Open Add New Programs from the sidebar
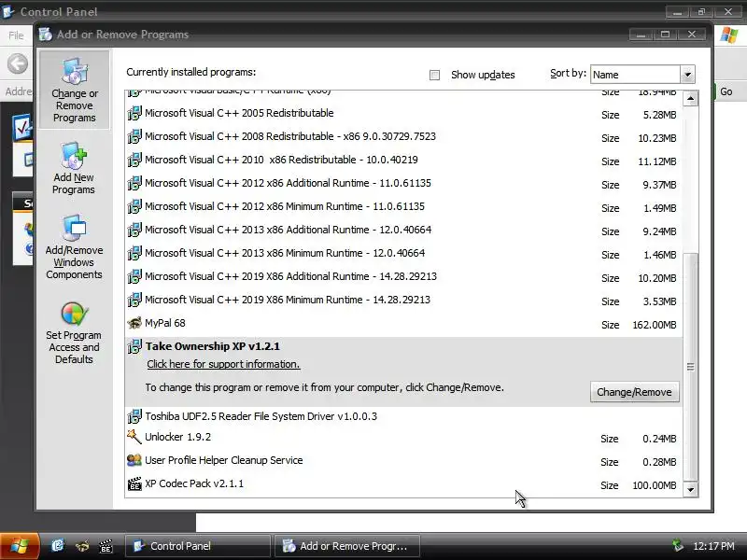The height and width of the screenshot is (560, 747). (74, 168)
